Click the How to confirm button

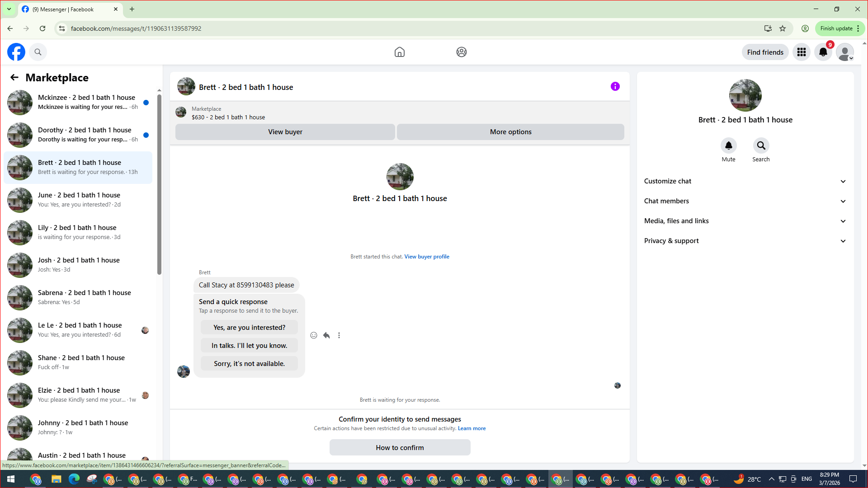400,447
